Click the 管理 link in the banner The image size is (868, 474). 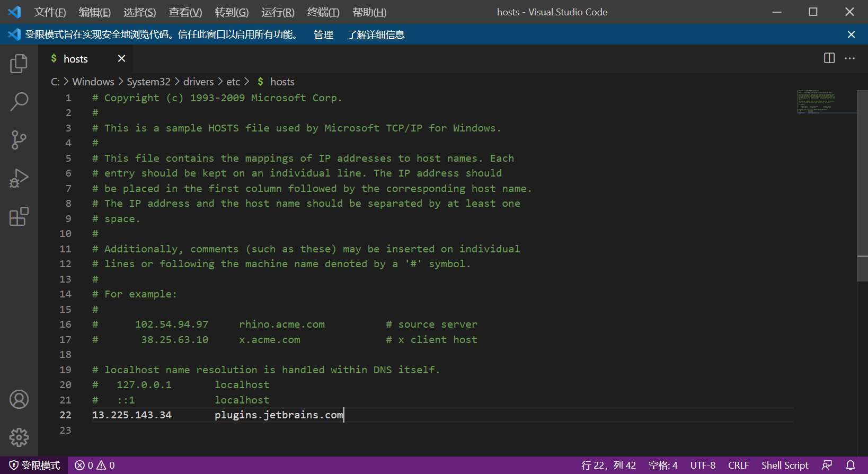click(323, 34)
